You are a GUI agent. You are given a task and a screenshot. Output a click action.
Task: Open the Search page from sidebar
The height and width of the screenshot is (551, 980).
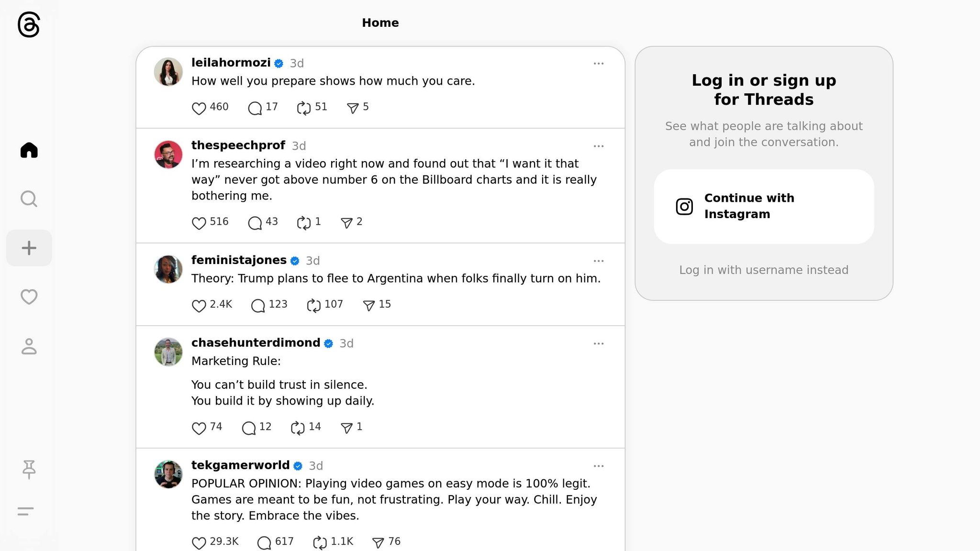click(29, 198)
